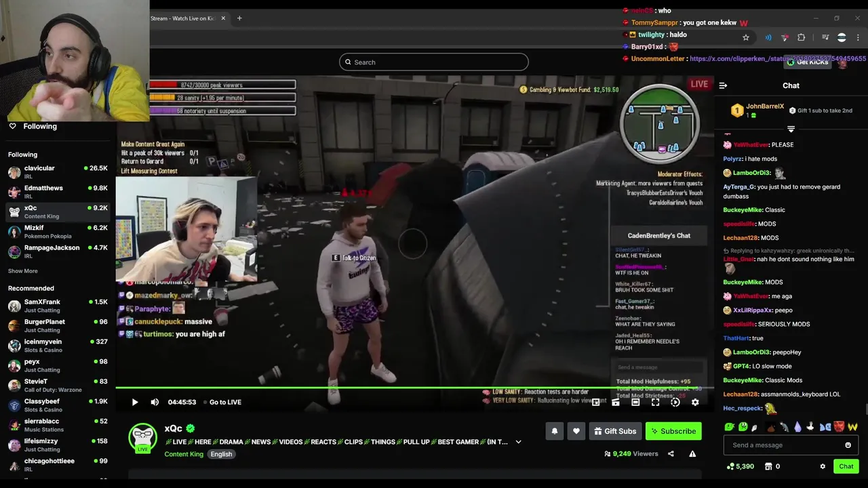Click the Following heart icon in sidebar
The height and width of the screenshot is (488, 868).
click(12, 126)
